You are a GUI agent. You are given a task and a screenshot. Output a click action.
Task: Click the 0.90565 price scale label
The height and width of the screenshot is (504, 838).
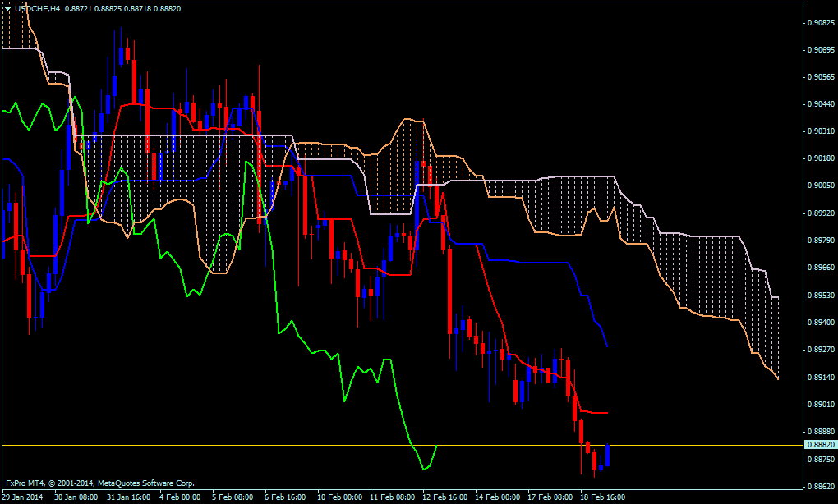[x=821, y=77]
